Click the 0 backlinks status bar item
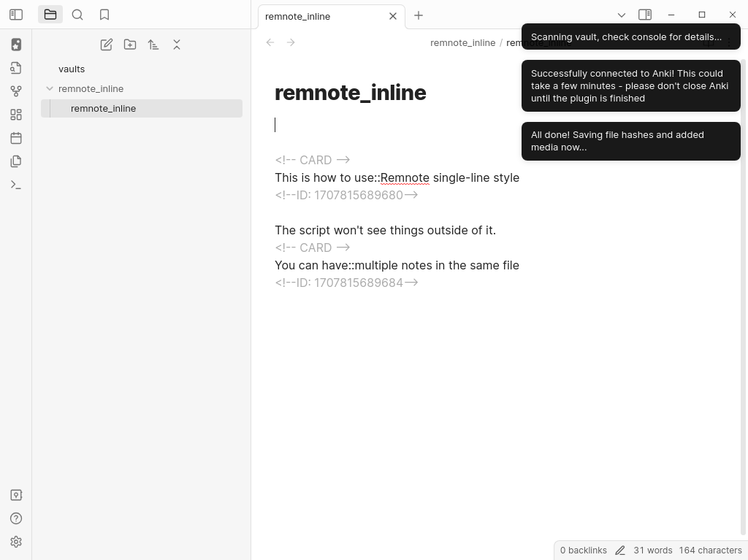Viewport: 748px width, 560px height. [583, 551]
